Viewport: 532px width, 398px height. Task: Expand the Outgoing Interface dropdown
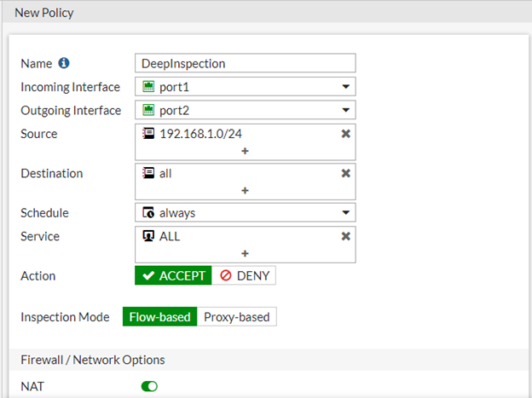(x=345, y=111)
